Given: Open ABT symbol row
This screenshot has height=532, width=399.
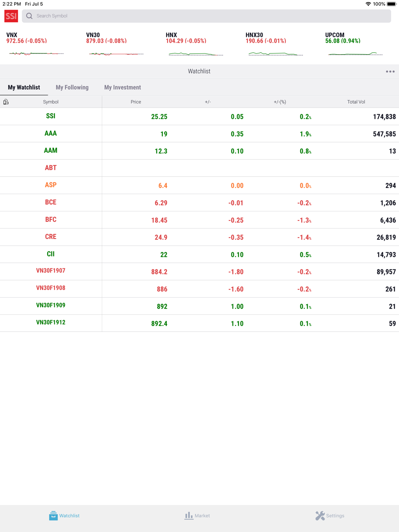Looking at the screenshot, I should point(199,168).
